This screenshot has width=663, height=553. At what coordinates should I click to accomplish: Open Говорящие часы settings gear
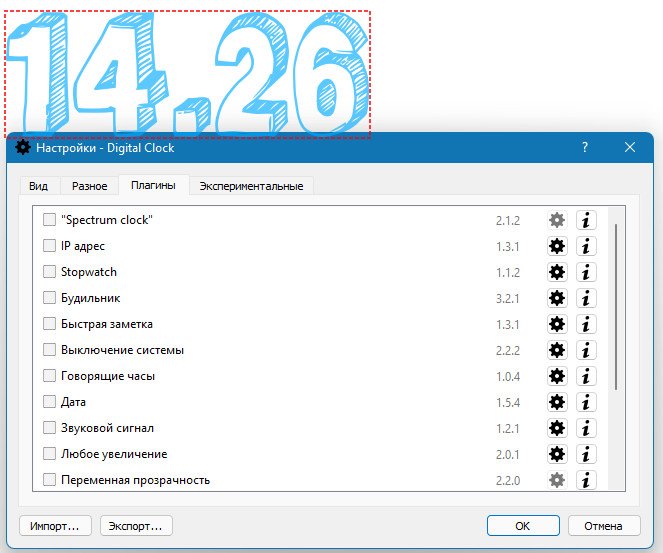(x=557, y=376)
